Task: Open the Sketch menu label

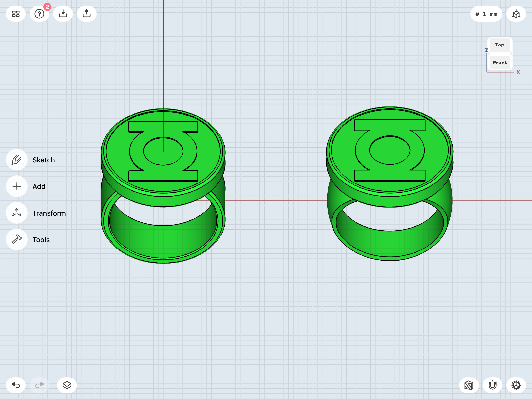Action: [44, 160]
